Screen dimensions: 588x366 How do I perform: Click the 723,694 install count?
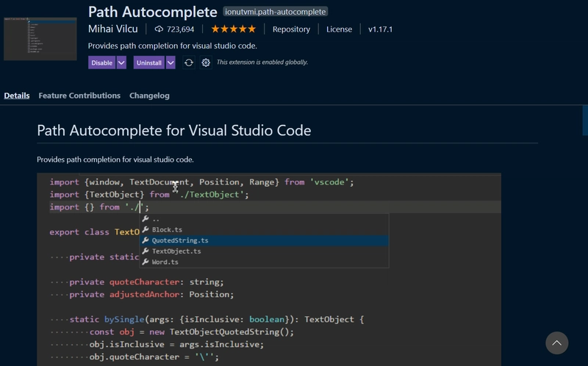coord(180,29)
